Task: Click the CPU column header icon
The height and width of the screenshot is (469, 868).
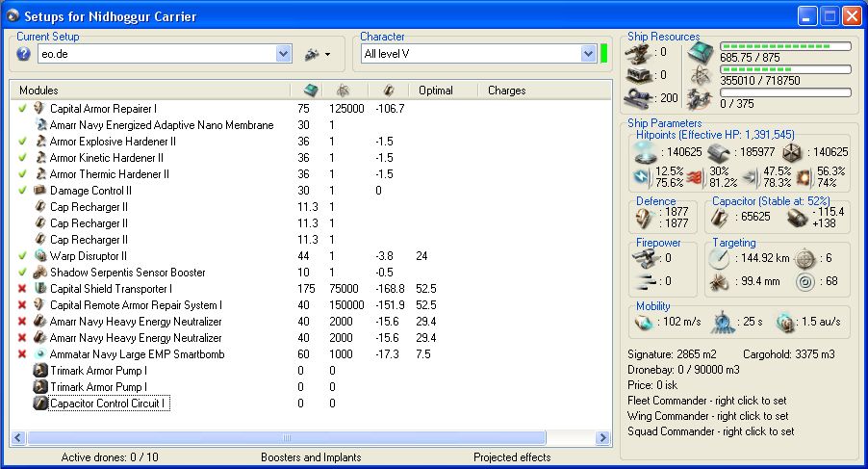Action: pyautogui.click(x=308, y=91)
